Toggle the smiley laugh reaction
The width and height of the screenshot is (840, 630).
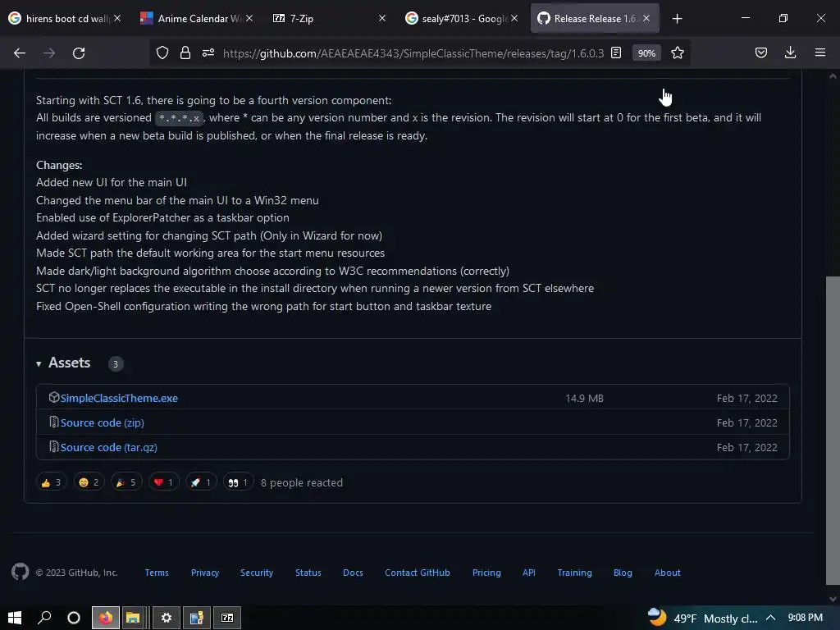pos(89,482)
